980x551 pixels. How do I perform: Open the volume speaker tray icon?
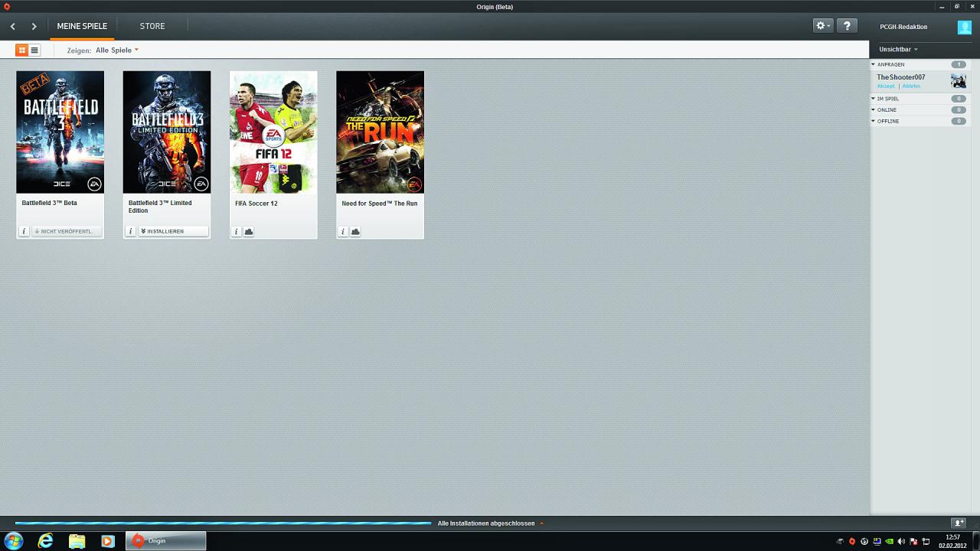[901, 542]
